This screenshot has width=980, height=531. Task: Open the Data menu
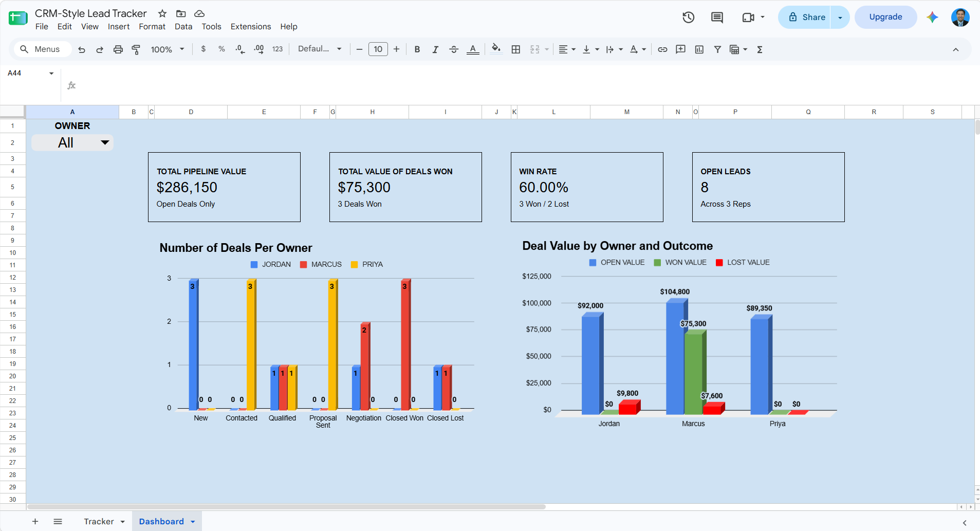pos(183,27)
